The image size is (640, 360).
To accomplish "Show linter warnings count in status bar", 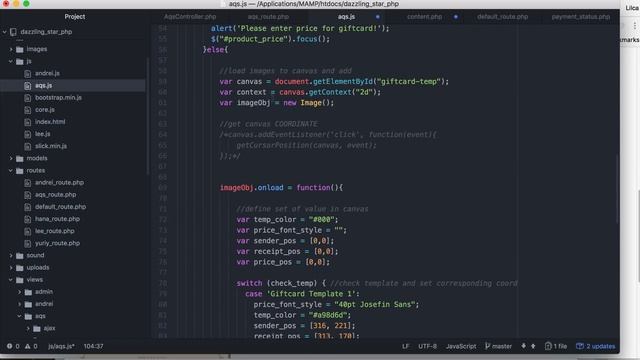I will pos(31,346).
